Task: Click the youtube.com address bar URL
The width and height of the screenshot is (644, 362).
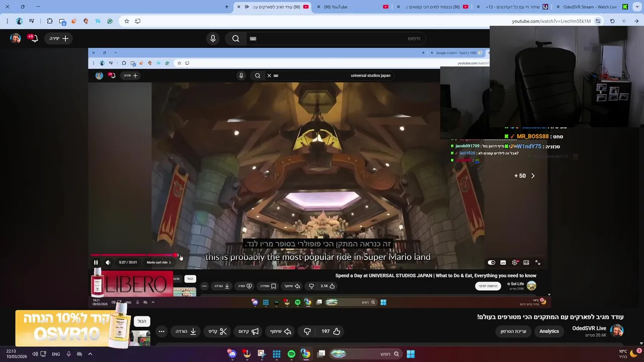Action: tap(551, 21)
